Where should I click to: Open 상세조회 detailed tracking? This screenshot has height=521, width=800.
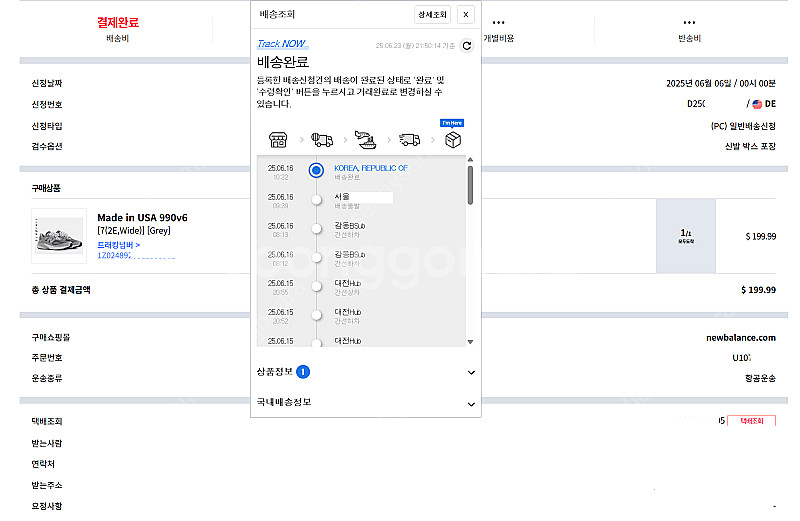tap(432, 15)
